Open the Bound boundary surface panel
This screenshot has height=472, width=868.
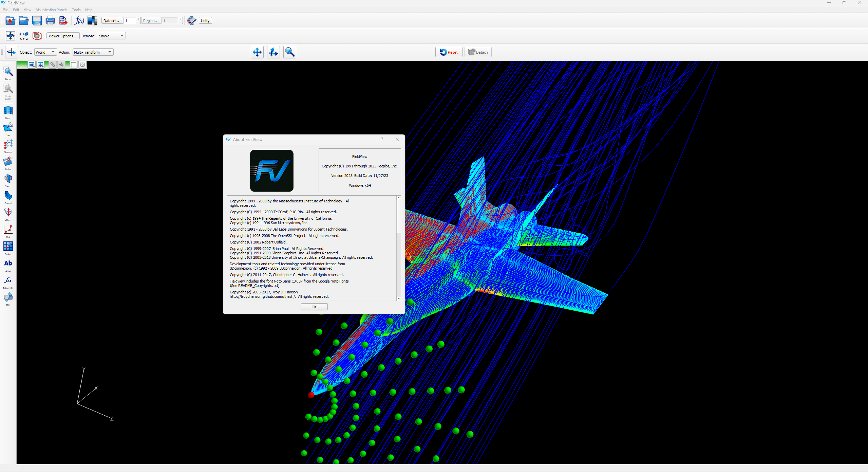click(x=8, y=198)
